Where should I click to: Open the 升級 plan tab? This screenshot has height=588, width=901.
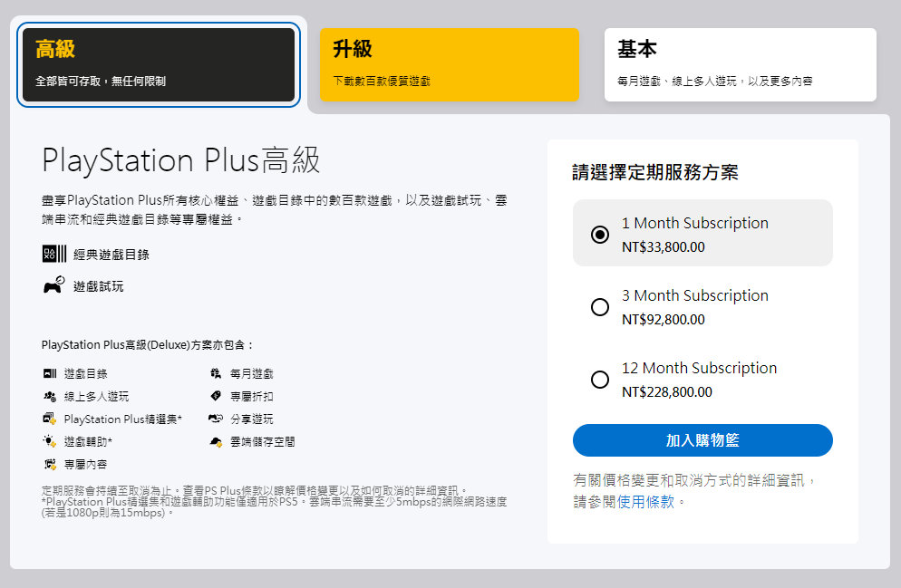pos(450,65)
